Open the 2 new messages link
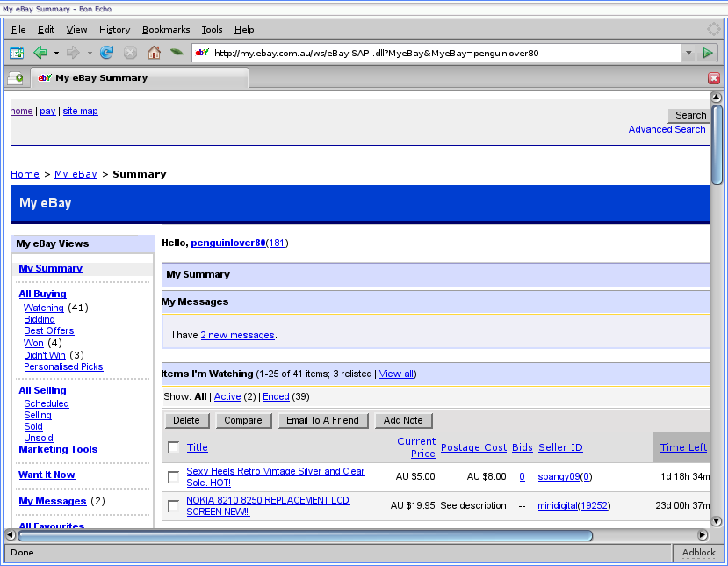Image resolution: width=728 pixels, height=566 pixels. [237, 335]
